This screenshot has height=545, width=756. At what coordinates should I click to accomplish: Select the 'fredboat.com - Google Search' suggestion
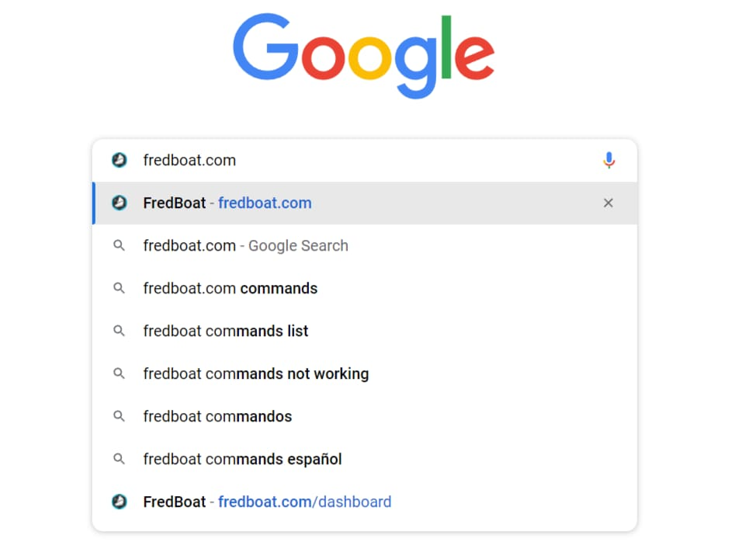tap(365, 245)
